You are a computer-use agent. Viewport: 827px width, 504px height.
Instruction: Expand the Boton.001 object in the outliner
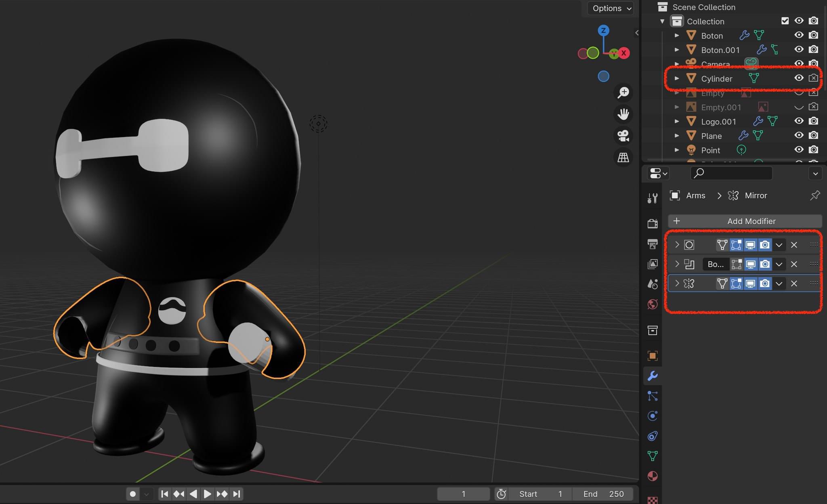pyautogui.click(x=677, y=50)
